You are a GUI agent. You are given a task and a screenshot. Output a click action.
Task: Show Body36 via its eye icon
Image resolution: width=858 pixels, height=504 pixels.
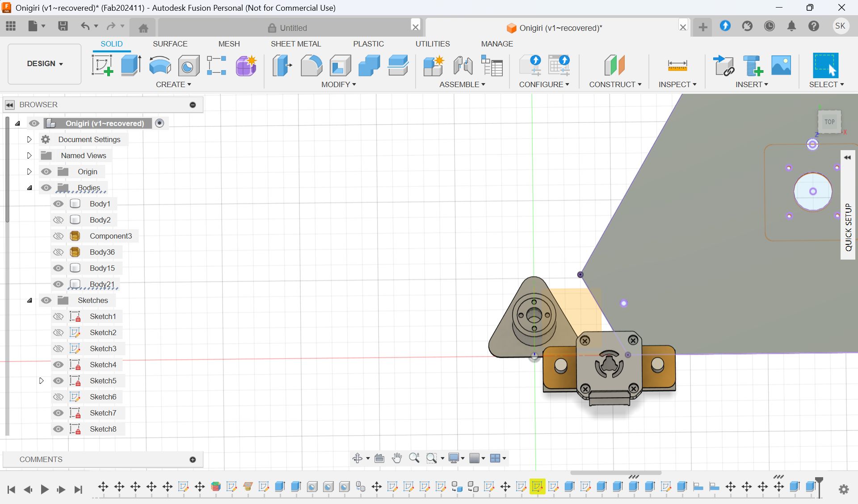tap(58, 252)
